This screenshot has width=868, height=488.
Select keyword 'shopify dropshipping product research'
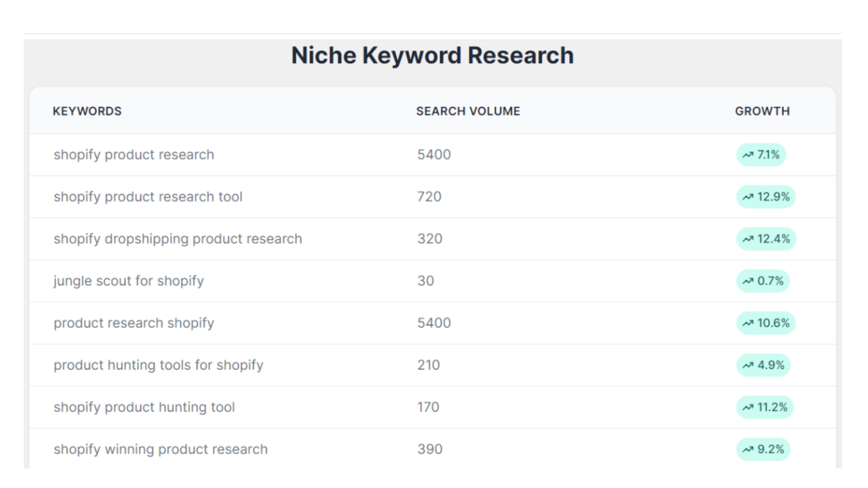178,239
